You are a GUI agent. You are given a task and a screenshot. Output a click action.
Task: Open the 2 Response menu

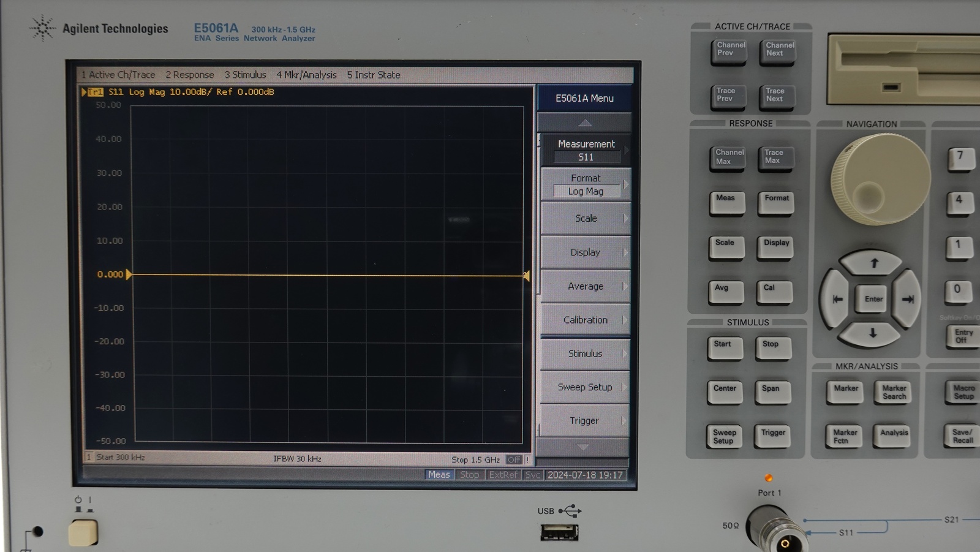(x=189, y=75)
